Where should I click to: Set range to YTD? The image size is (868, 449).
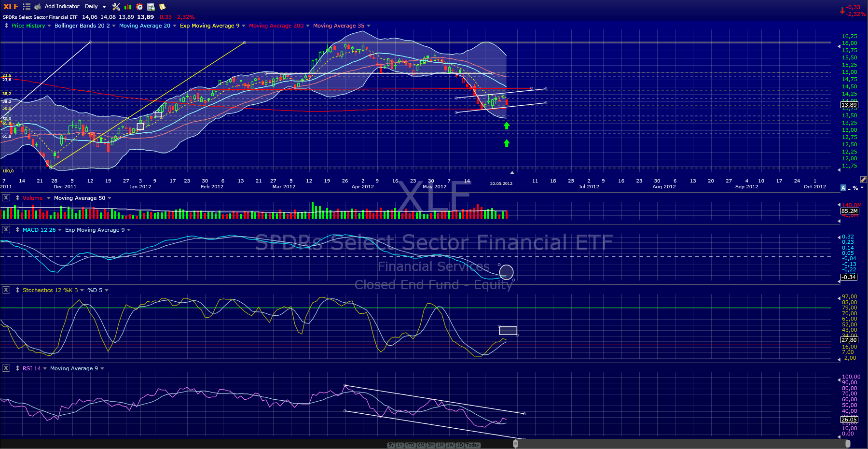coord(410,445)
